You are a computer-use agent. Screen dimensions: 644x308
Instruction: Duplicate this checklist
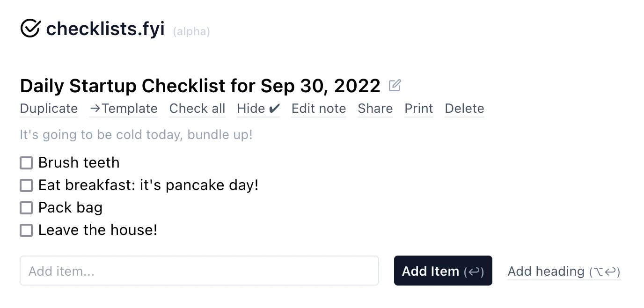[x=49, y=109]
